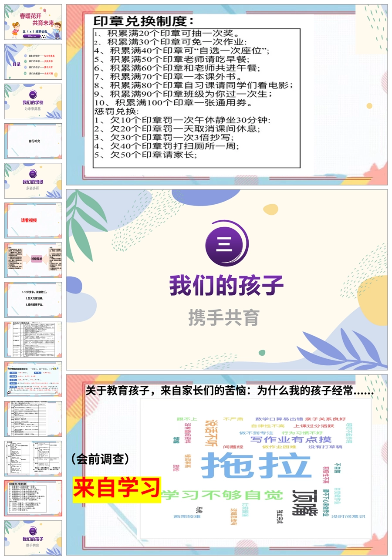Select the '公平竞争，能者胜任' slide thumbnail
392x560 pixels.
(33, 300)
